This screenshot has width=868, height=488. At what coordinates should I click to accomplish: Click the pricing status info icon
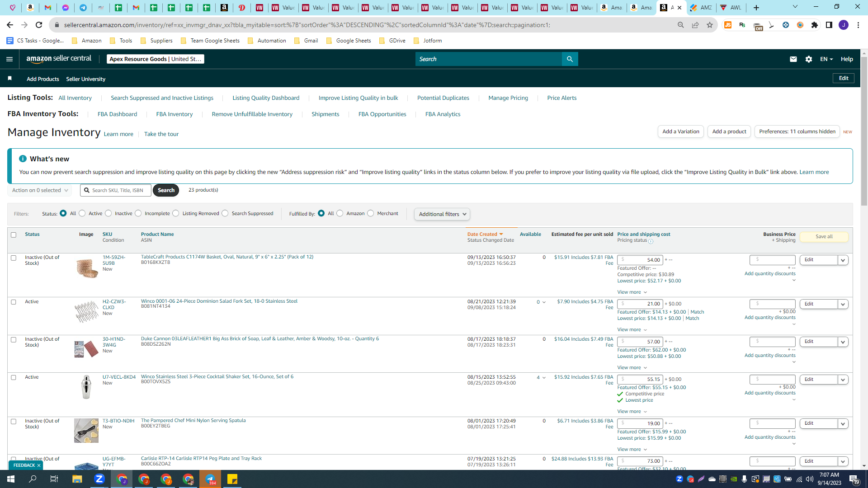tap(651, 241)
